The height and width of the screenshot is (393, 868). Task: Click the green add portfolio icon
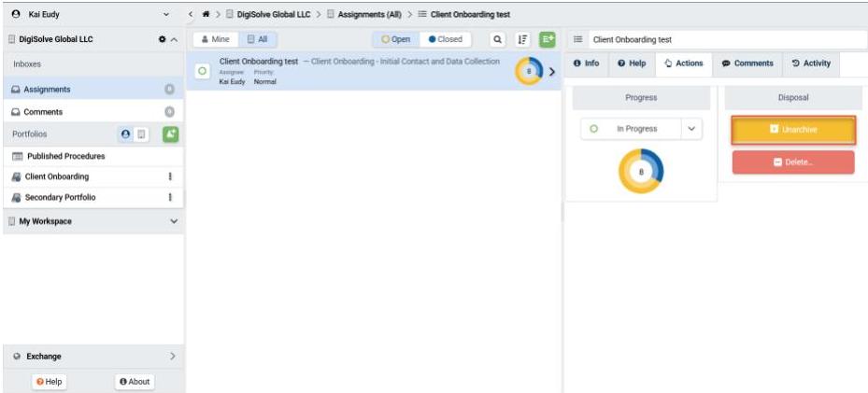tap(170, 134)
